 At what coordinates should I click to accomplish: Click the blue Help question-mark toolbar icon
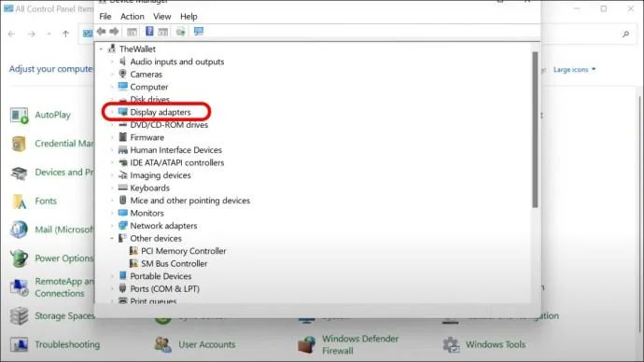click(149, 31)
